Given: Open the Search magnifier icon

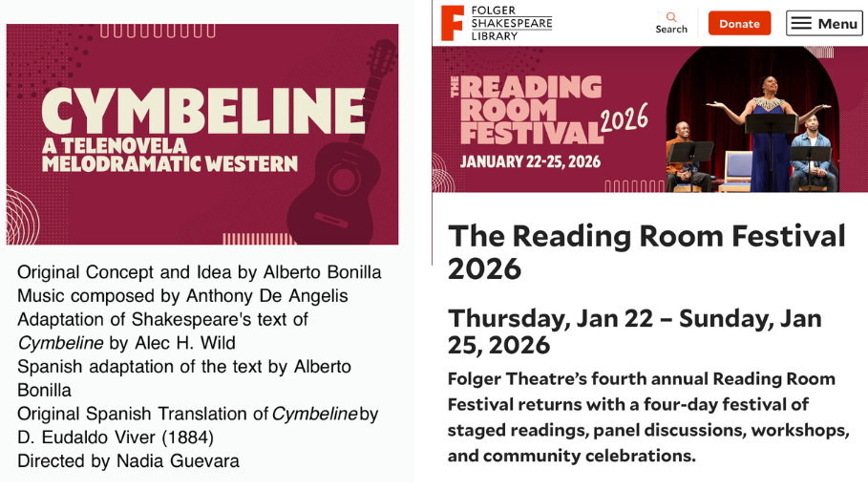Looking at the screenshot, I should [x=671, y=17].
